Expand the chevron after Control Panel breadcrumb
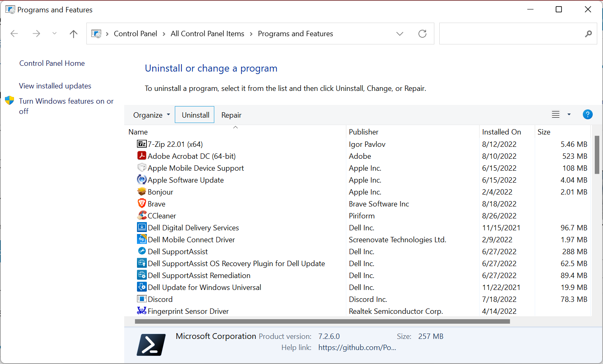 click(x=164, y=34)
